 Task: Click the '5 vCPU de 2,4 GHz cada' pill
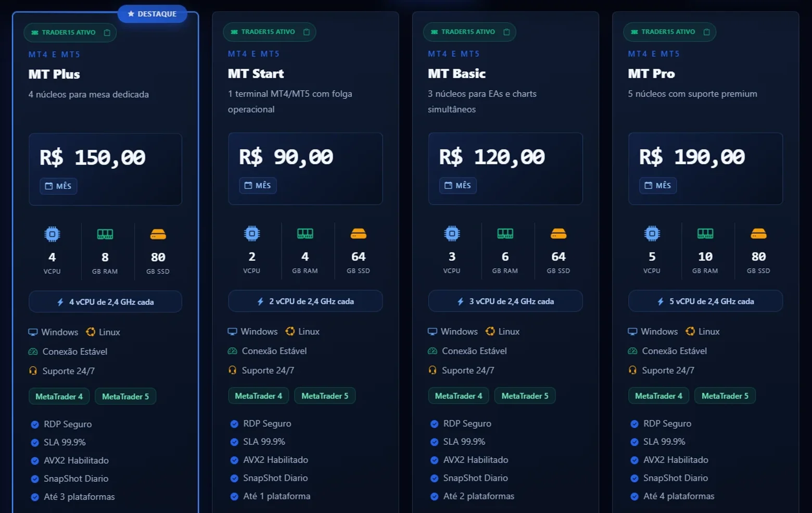click(705, 301)
